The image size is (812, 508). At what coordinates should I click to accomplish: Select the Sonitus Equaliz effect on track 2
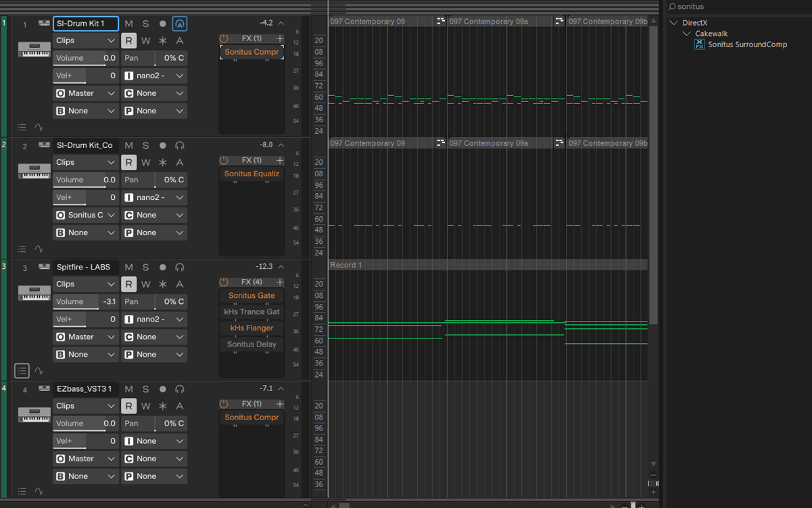point(252,174)
